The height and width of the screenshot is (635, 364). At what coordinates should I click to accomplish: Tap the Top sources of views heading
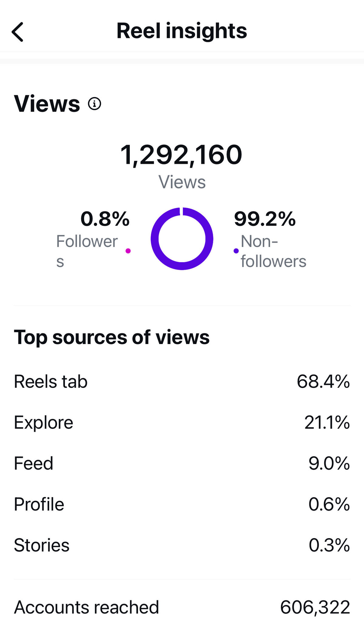(x=112, y=337)
